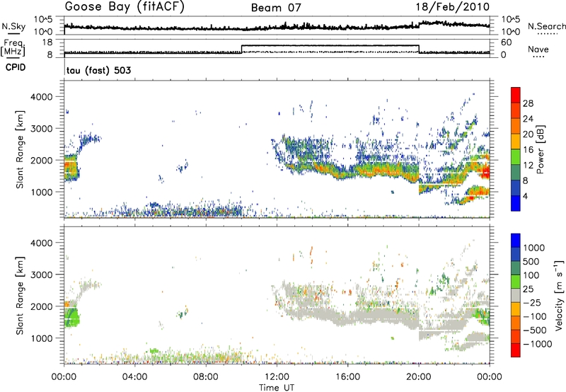Click the "12:00" time tick label
The height and width of the screenshot is (392, 566).
point(277,377)
